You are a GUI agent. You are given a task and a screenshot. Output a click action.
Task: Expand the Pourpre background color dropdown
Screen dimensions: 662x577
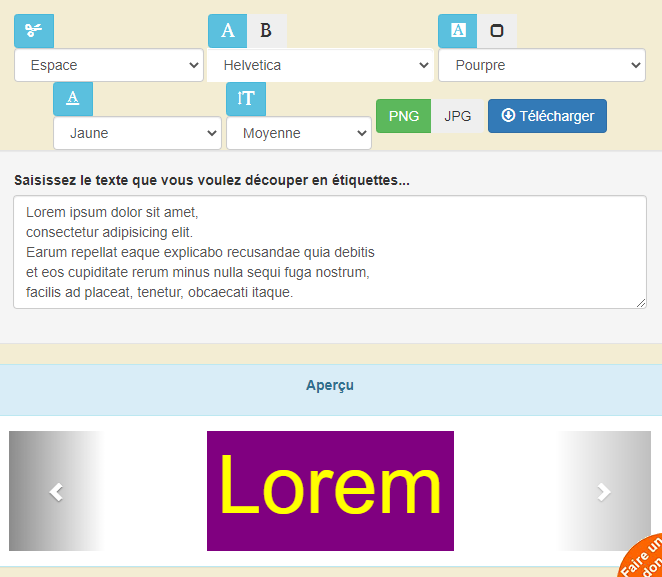coord(541,65)
